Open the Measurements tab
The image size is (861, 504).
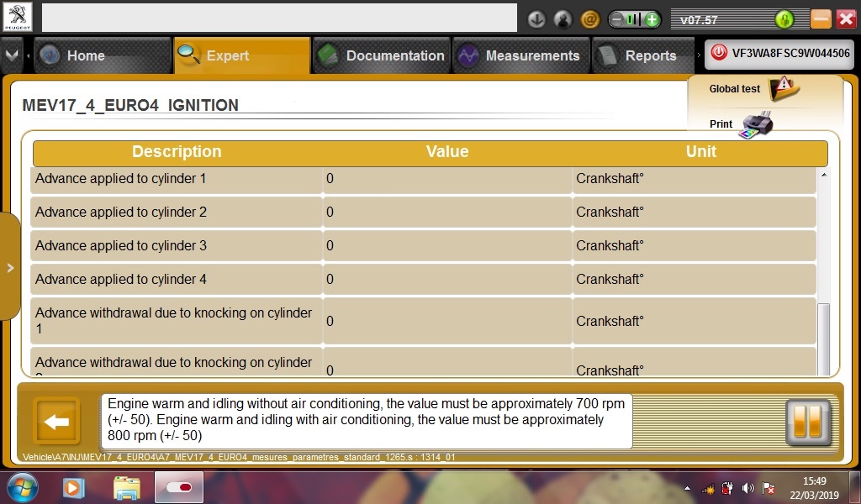[521, 55]
